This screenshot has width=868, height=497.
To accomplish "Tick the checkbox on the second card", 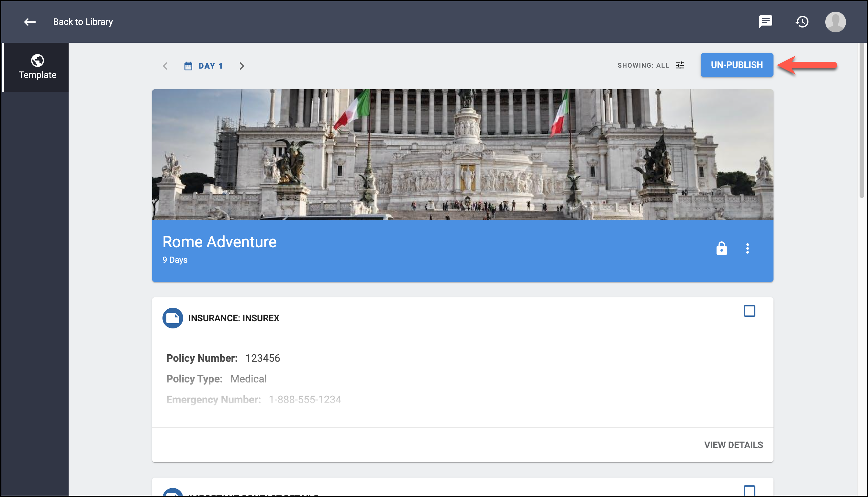I will pos(749,491).
